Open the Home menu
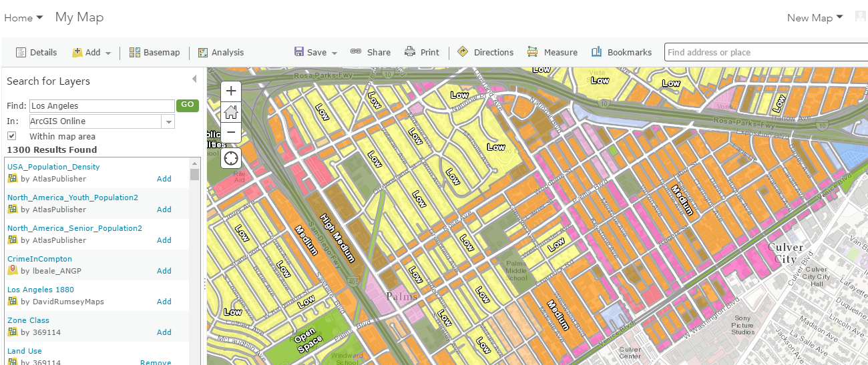The image size is (868, 365). [x=23, y=18]
